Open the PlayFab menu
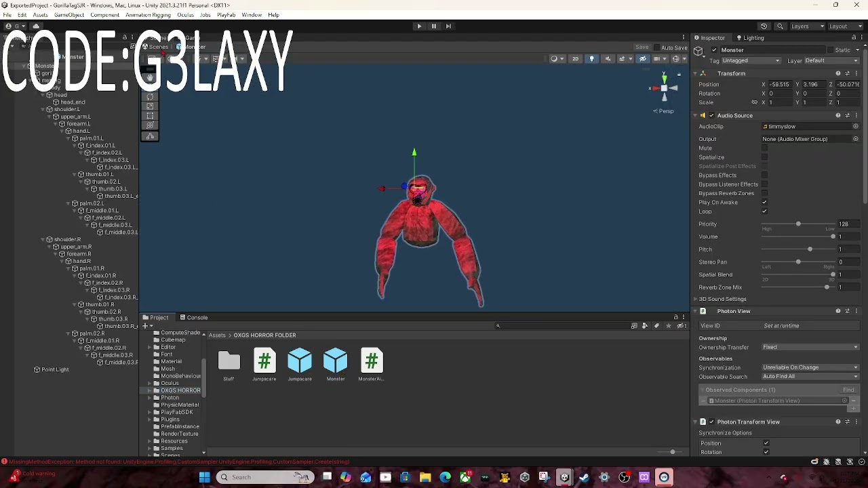868x488 pixels. (x=226, y=15)
